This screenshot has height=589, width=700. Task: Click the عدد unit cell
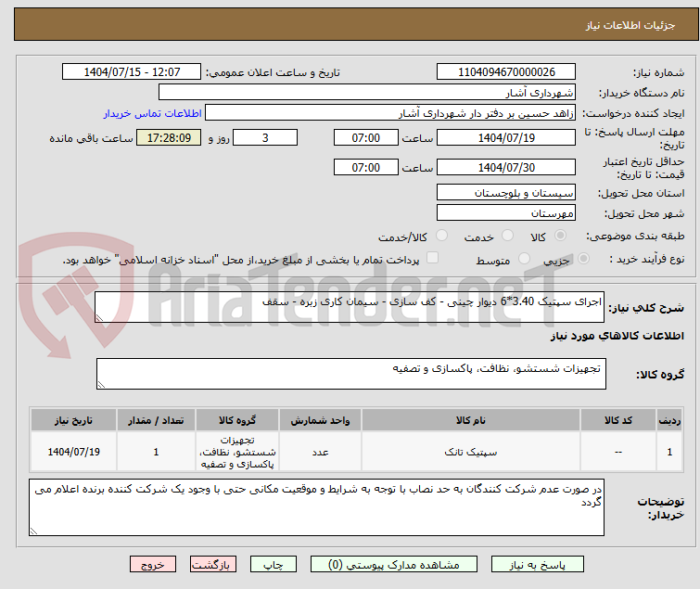321,452
